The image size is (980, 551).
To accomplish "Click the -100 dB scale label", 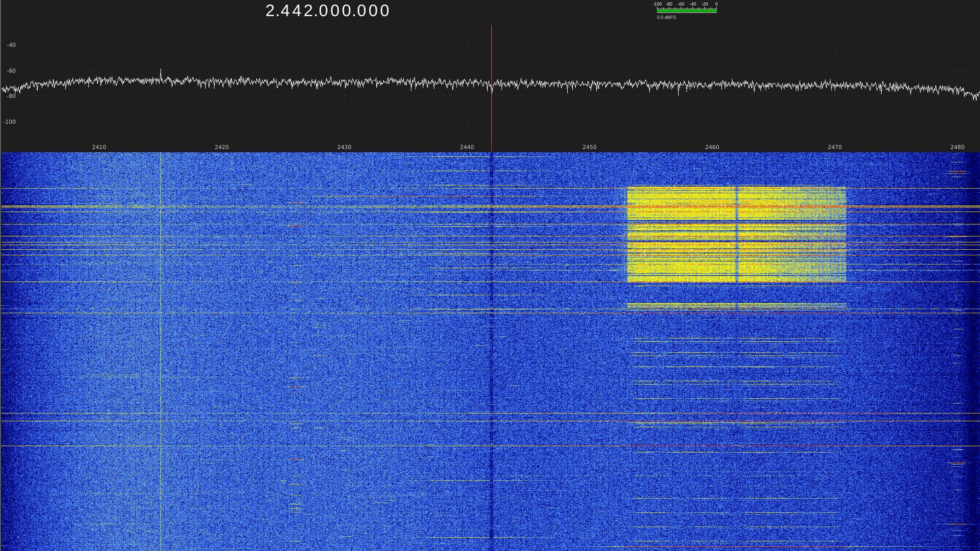I will coord(10,122).
